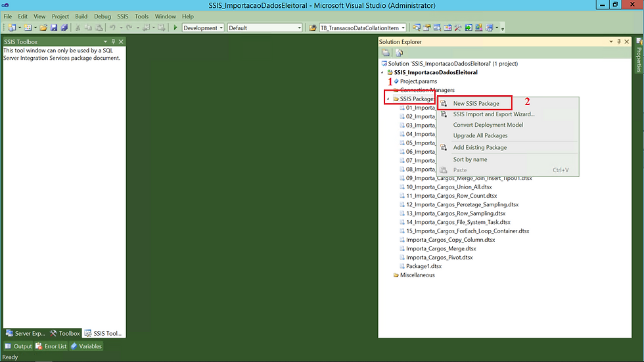The width and height of the screenshot is (644, 362).
Task: Click the Copy toolbar icon
Action: pos(88,28)
